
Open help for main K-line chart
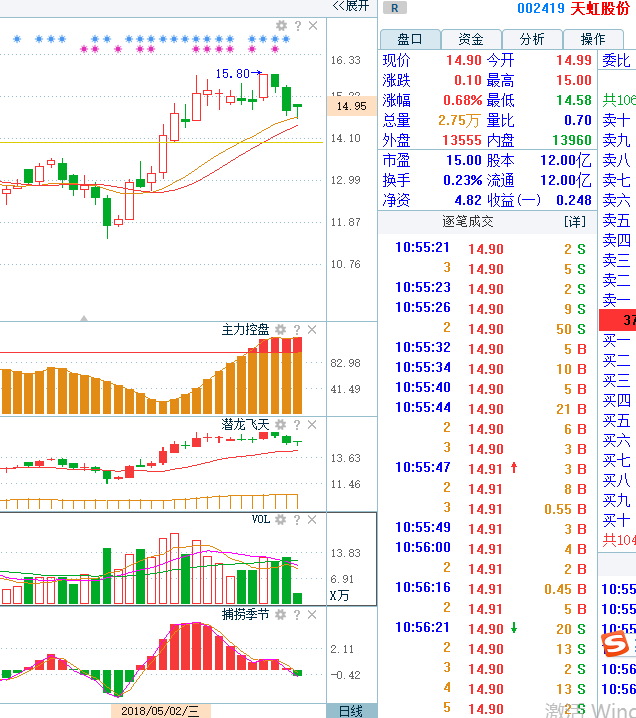pos(298,26)
